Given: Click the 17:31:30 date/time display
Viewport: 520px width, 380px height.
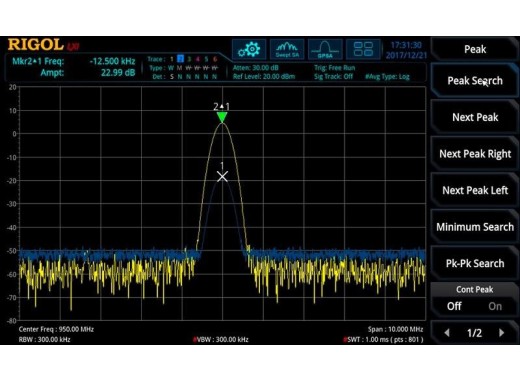Looking at the screenshot, I should pos(406,50).
